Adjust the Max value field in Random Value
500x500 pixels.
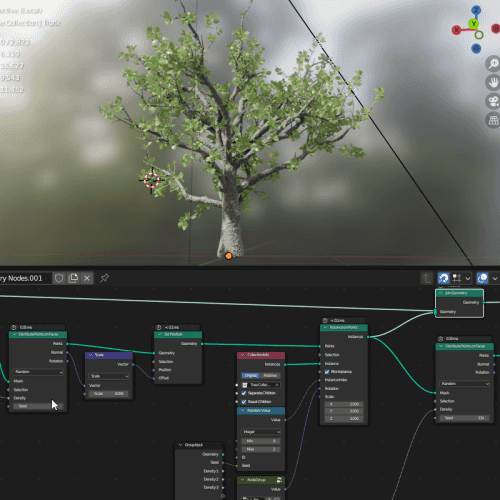[x=261, y=449]
